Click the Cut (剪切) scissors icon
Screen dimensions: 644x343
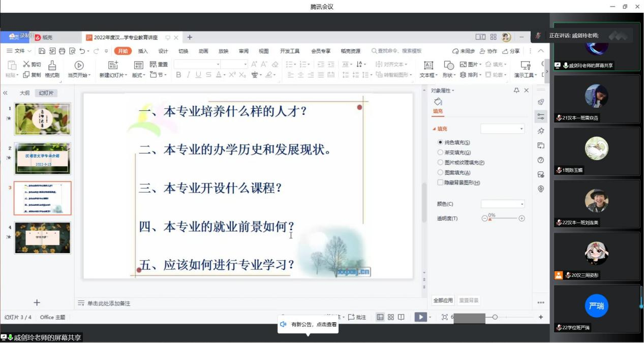coord(26,64)
